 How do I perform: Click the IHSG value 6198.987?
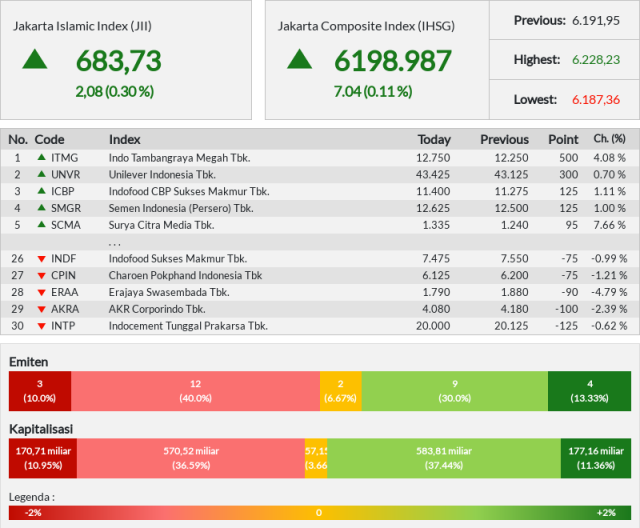(393, 61)
